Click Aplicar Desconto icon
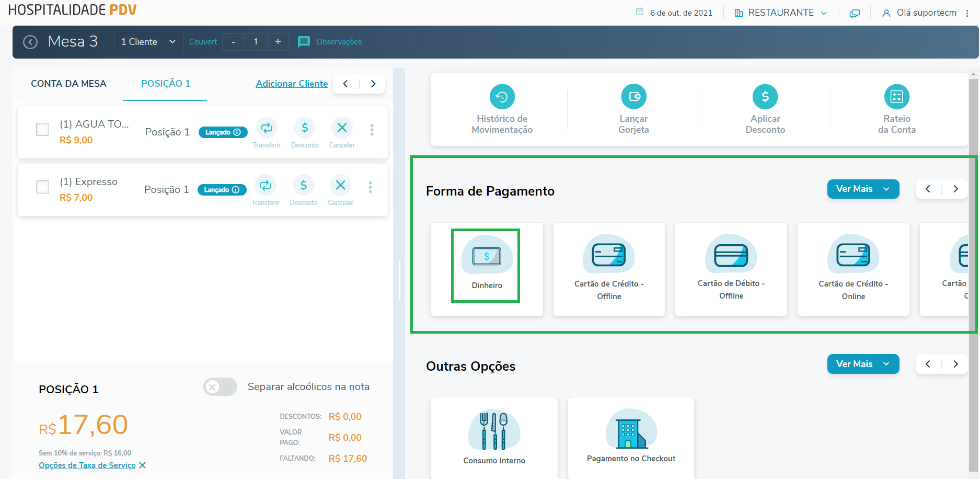The height and width of the screenshot is (479, 980). pyautogui.click(x=765, y=97)
